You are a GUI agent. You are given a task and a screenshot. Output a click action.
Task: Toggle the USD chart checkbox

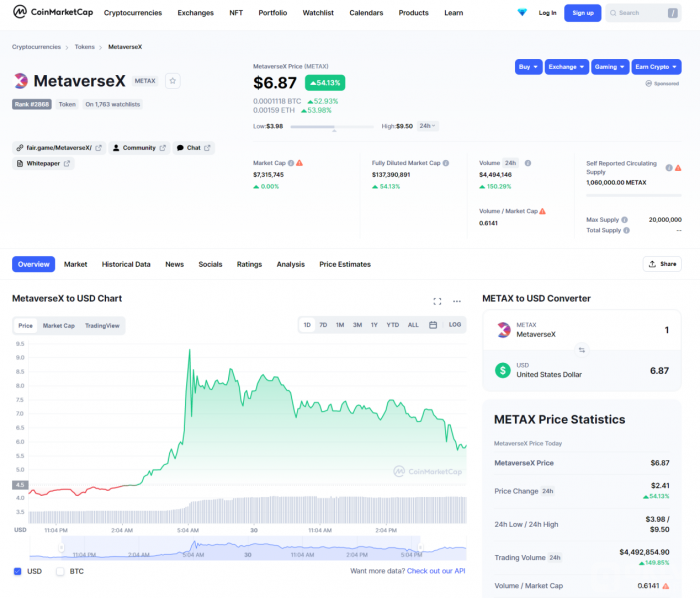coord(17,571)
